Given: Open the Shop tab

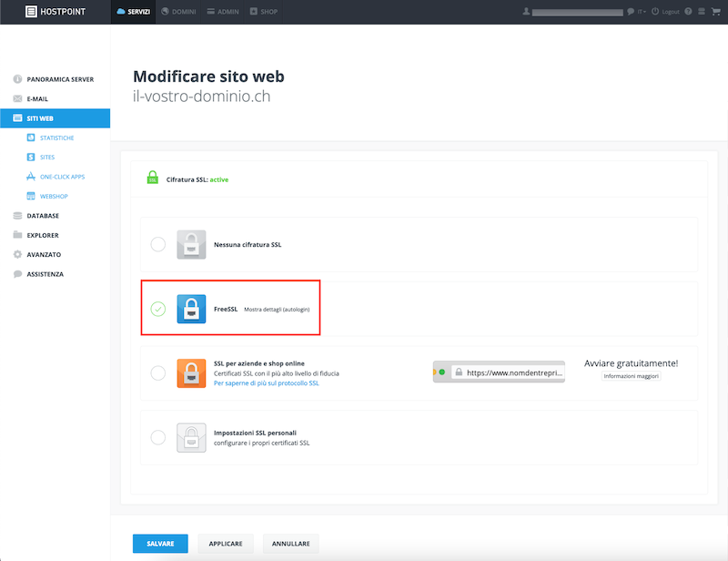Looking at the screenshot, I should pos(264,12).
